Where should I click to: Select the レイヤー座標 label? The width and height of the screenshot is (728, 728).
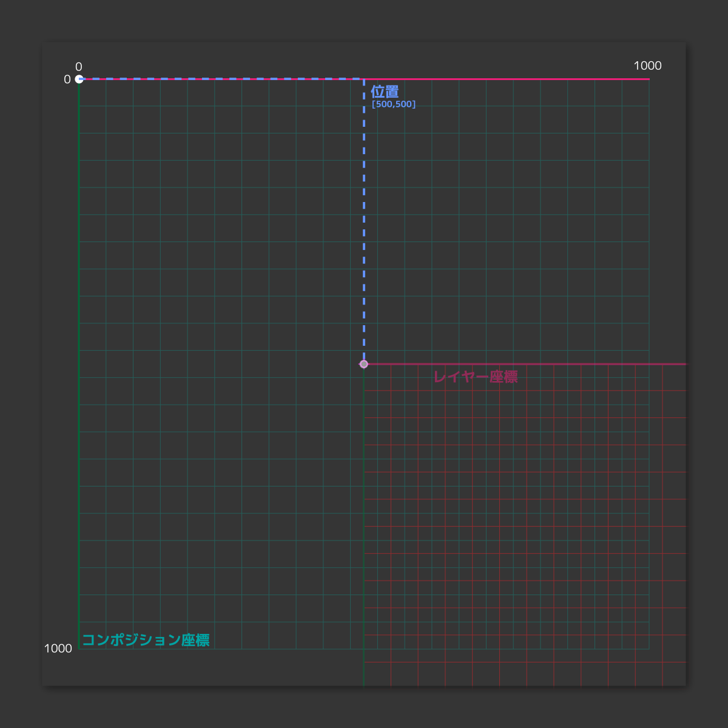476,377
